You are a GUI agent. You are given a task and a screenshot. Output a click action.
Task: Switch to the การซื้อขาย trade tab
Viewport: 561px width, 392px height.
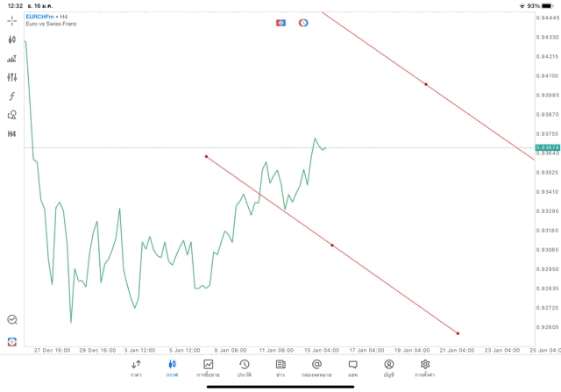(x=209, y=368)
